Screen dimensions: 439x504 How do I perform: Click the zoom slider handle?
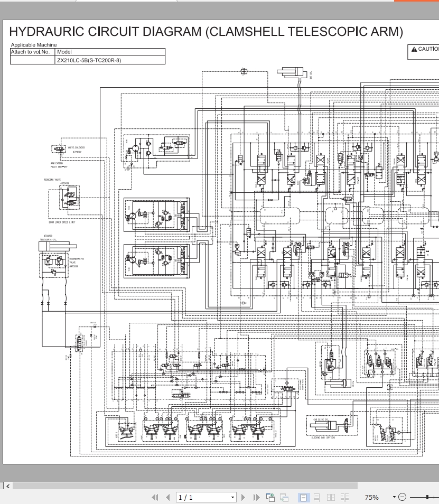click(x=427, y=497)
